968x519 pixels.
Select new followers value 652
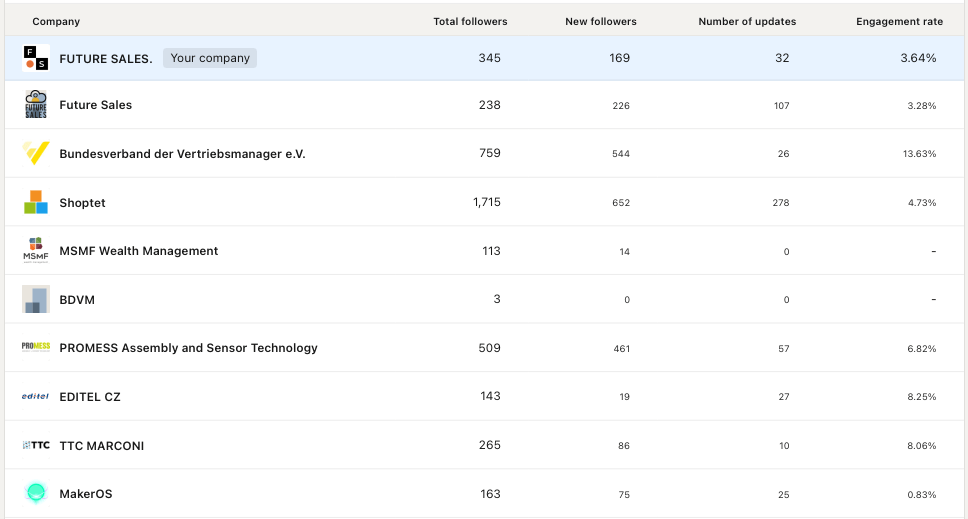click(x=621, y=202)
